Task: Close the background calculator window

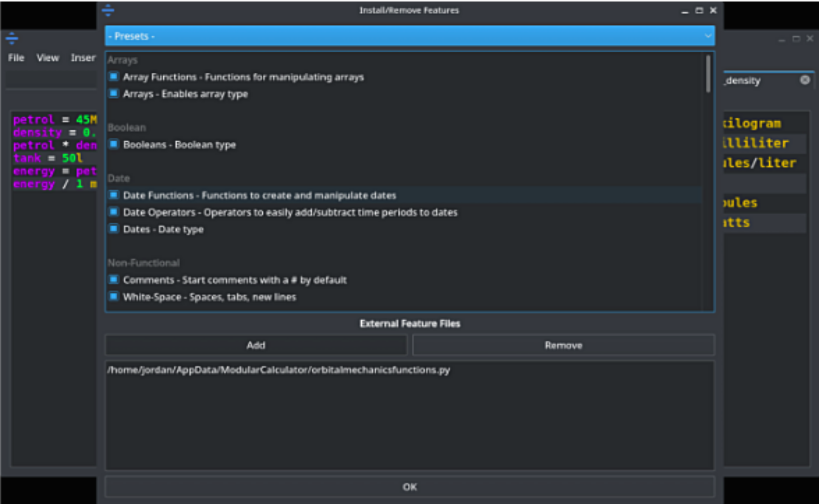Action: (x=810, y=39)
